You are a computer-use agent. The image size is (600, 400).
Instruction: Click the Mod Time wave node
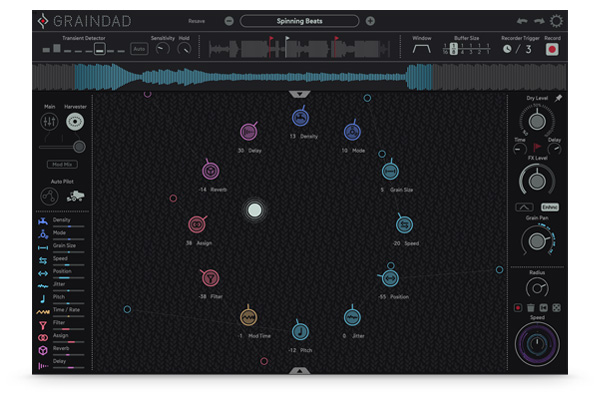pyautogui.click(x=248, y=317)
